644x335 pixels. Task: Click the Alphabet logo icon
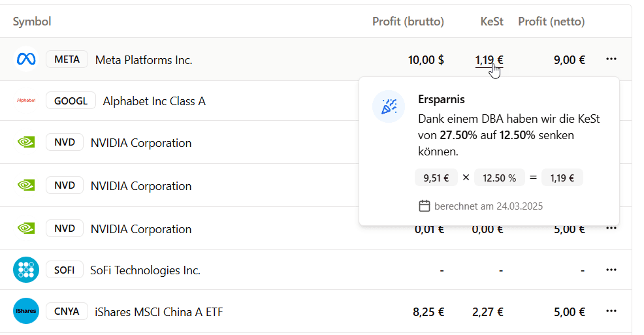26,100
